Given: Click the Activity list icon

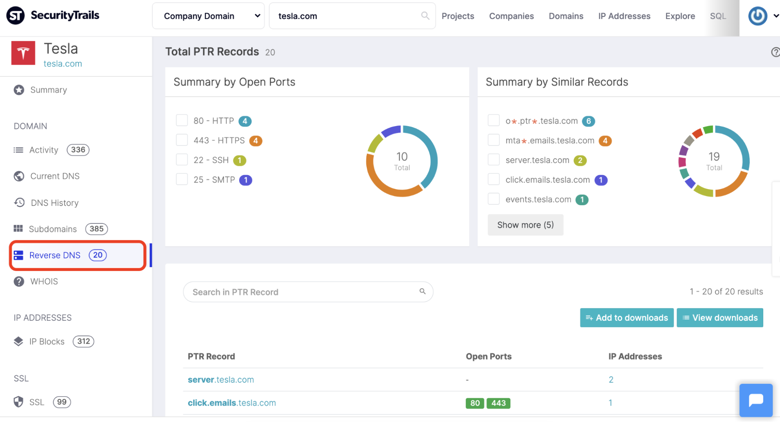Looking at the screenshot, I should pos(18,150).
